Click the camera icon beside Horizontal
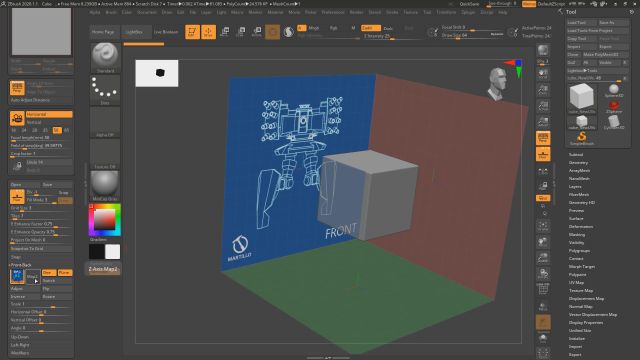The image size is (640, 360). 17,118
